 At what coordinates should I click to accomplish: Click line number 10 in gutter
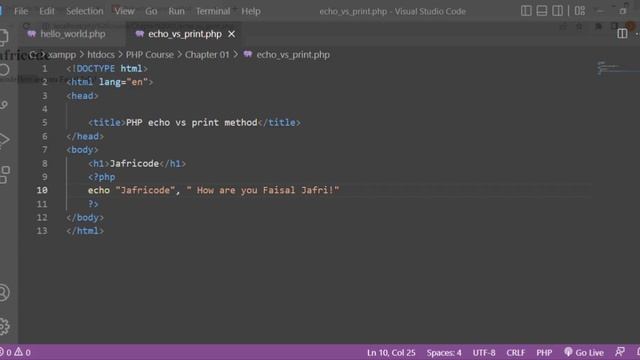click(42, 190)
